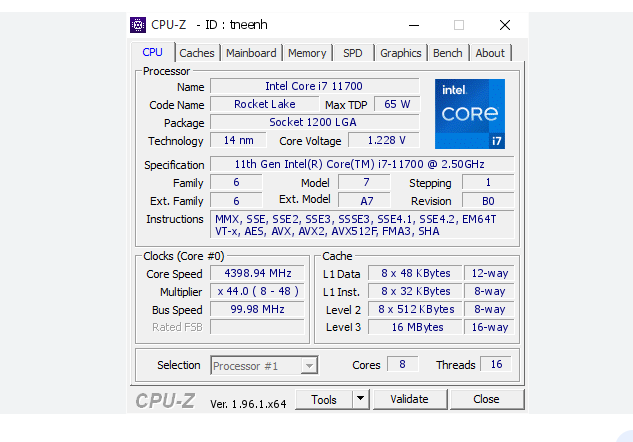The width and height of the screenshot is (633, 442).
Task: Click the Core Voltage value 1.228 V
Action: [x=384, y=140]
